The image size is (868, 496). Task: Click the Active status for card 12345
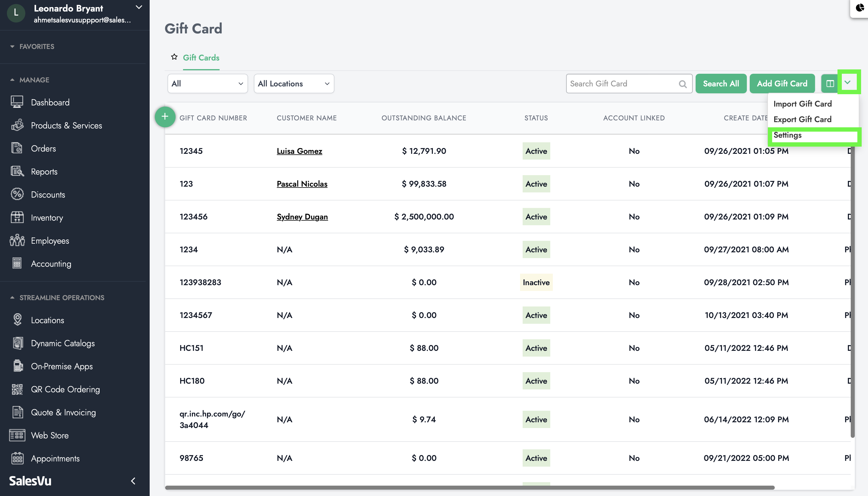(536, 151)
